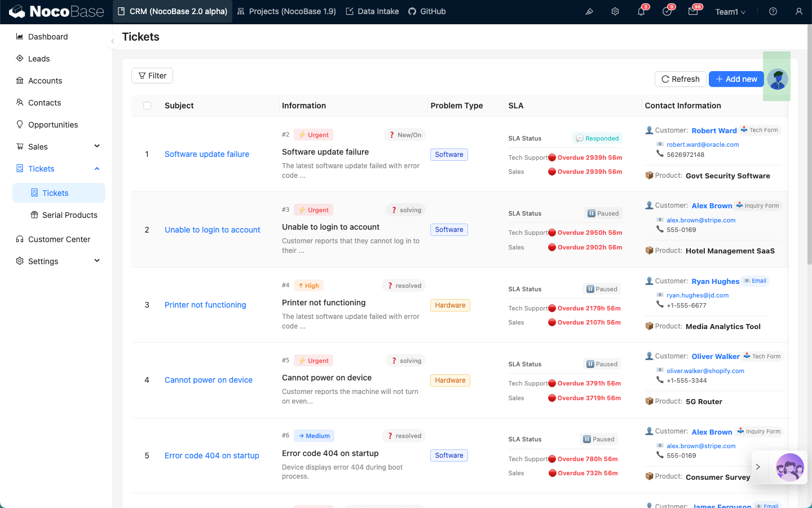Image resolution: width=812 pixels, height=508 pixels.
Task: Open the user profile icon
Action: click(799, 11)
